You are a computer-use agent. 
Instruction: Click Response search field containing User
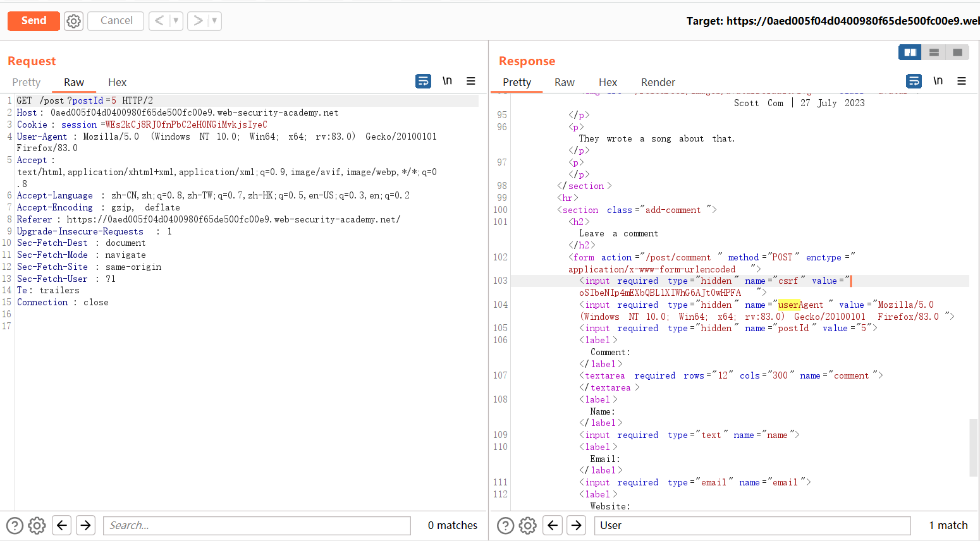752,525
